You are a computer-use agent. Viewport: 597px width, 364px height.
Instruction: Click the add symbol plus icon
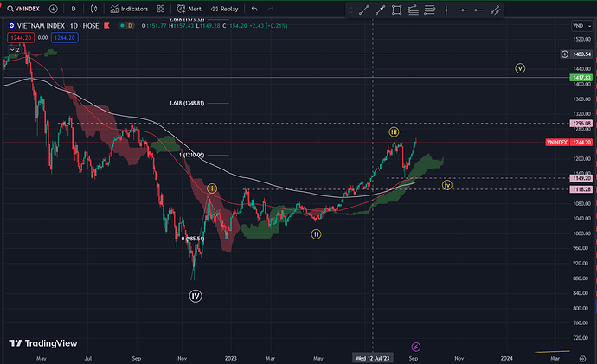(x=54, y=9)
